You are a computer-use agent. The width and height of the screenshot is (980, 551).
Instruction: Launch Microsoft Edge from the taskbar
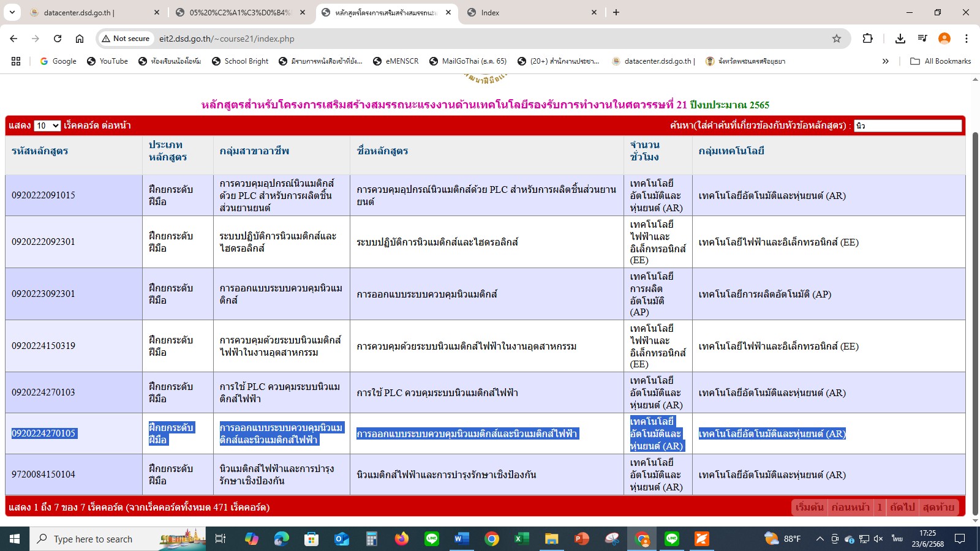coord(282,539)
